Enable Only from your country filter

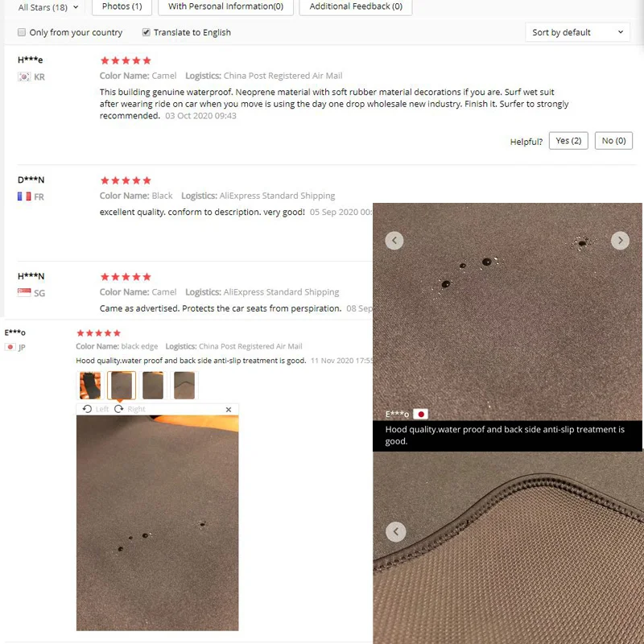tap(22, 32)
